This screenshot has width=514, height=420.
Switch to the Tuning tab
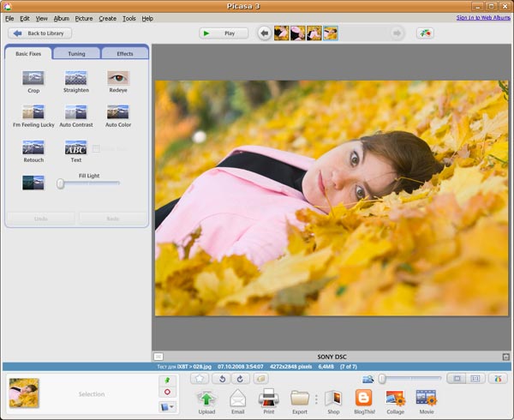pyautogui.click(x=77, y=54)
